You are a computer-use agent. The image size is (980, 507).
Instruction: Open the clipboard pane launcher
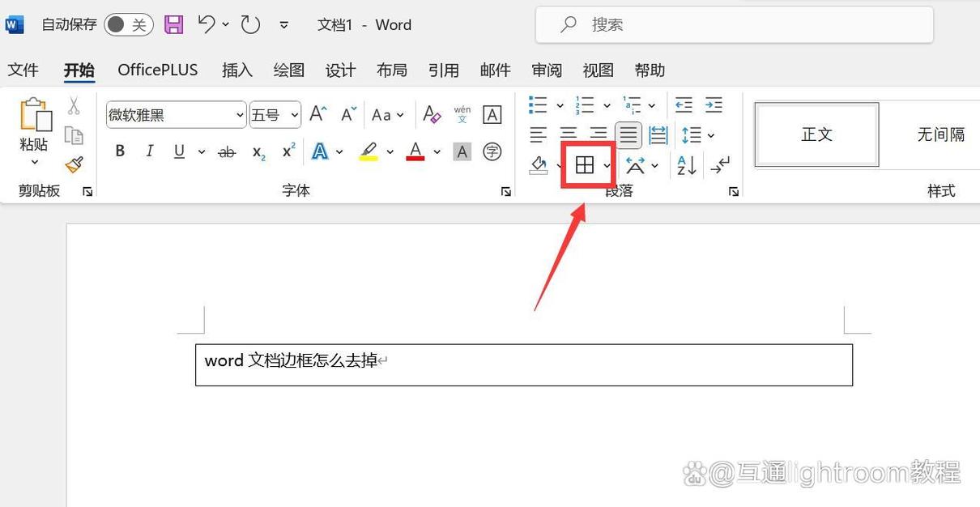87,192
